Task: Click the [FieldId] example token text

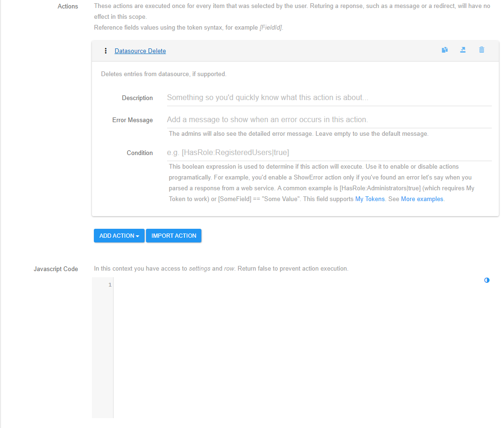Action: pyautogui.click(x=271, y=28)
